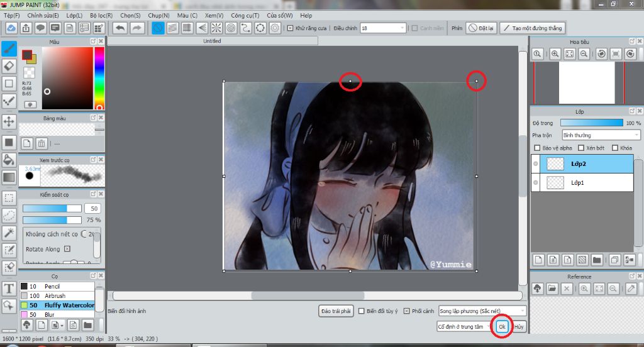Click the rainbow hue strip
Viewport: 644px width, 347px height.
tap(99, 78)
